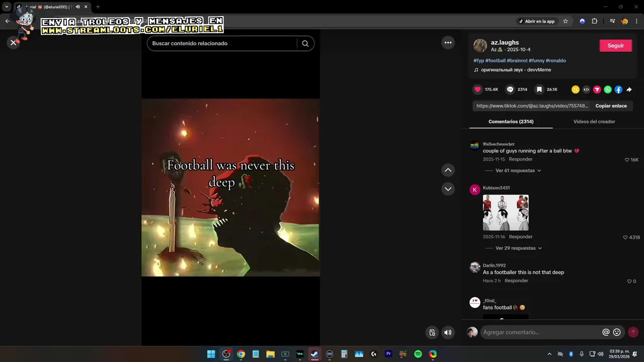The width and height of the screenshot is (644, 362).
Task: Close the TikTok video viewer with X
Action: click(14, 43)
